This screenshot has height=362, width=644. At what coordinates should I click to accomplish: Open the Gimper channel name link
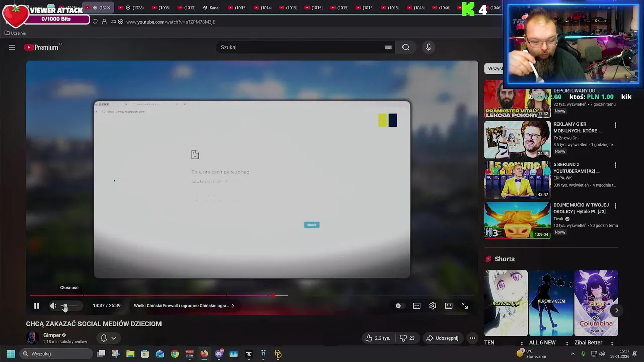(52, 335)
